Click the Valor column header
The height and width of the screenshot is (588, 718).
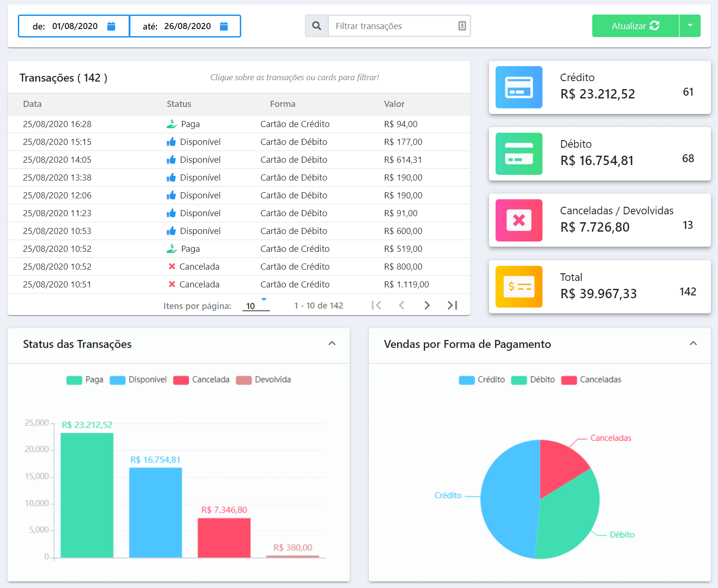coord(394,104)
